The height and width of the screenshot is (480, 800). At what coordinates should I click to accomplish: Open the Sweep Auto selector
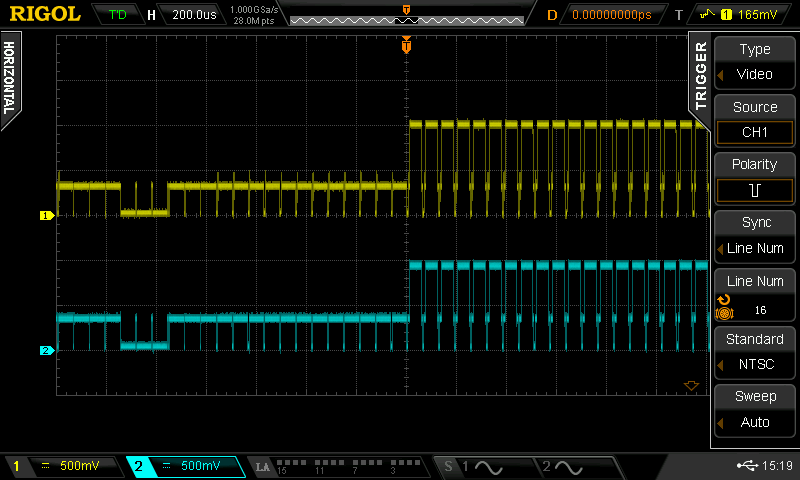[754, 410]
